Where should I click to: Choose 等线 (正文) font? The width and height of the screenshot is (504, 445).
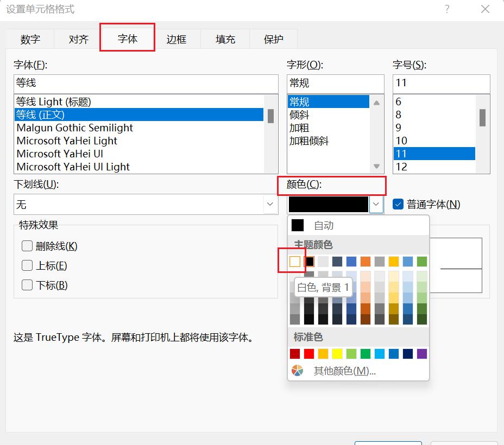click(139, 115)
